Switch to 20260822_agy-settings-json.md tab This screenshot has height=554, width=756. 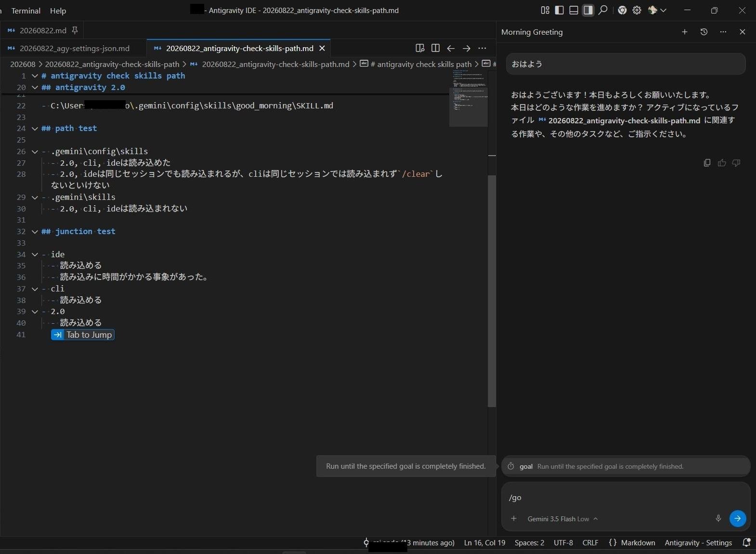point(74,48)
